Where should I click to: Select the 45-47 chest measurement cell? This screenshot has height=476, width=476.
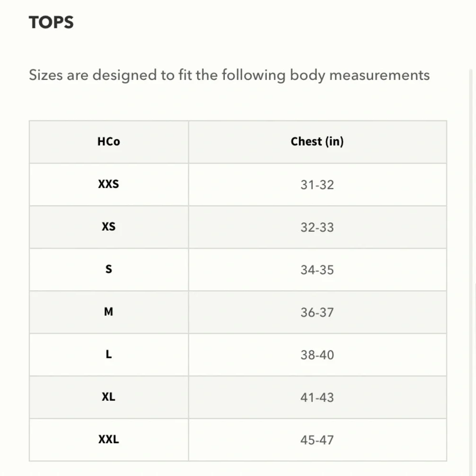pos(317,440)
